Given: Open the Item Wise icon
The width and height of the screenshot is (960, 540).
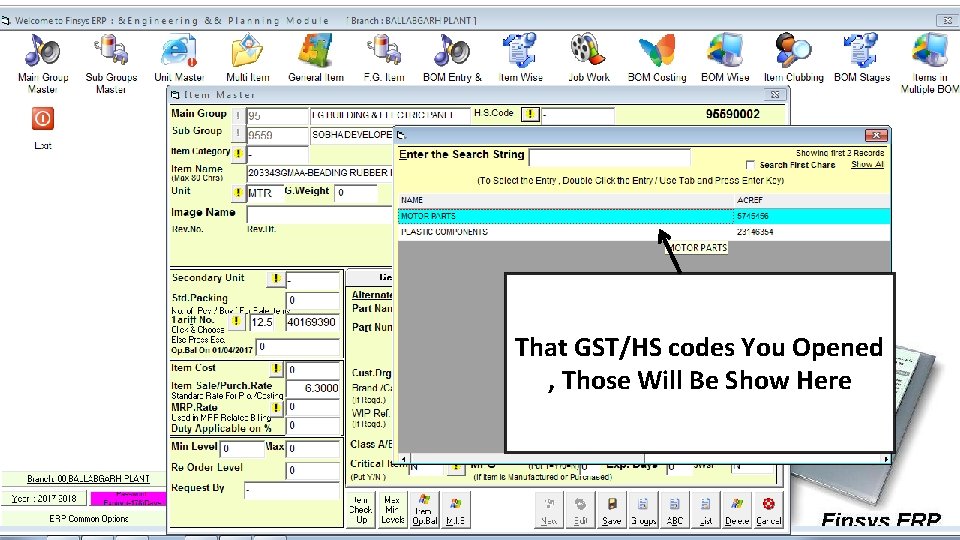Looking at the screenshot, I should tap(520, 51).
